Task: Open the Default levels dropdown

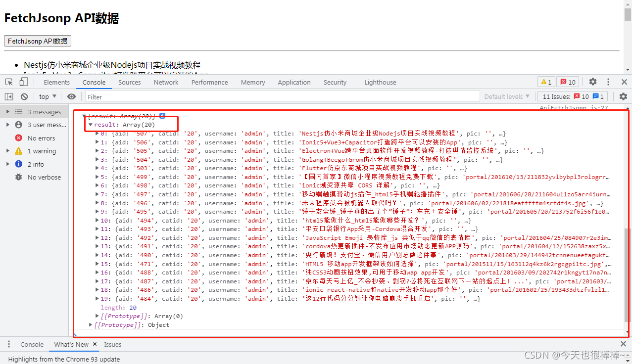Action: 507,96
